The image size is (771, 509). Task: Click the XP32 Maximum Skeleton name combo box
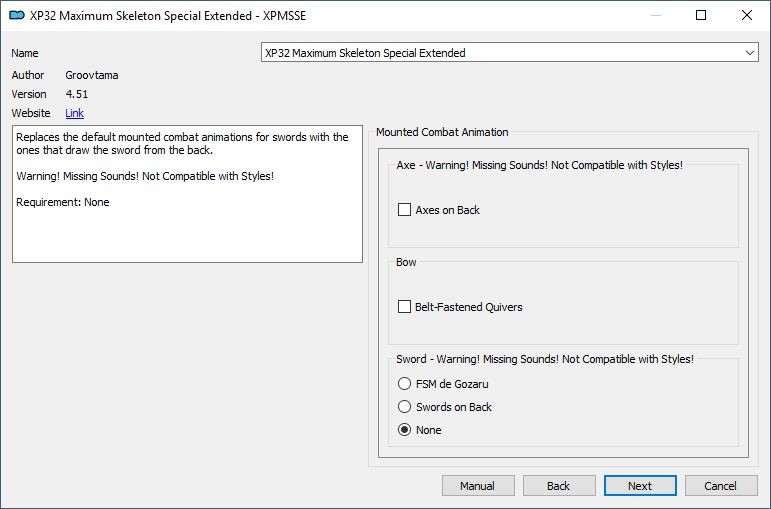509,53
